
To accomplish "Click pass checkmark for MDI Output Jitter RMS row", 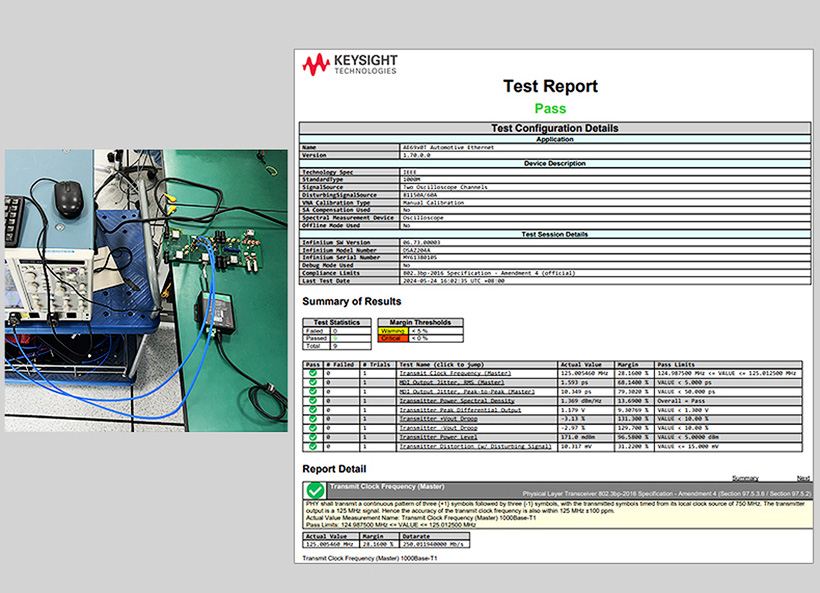I will pos(313,382).
